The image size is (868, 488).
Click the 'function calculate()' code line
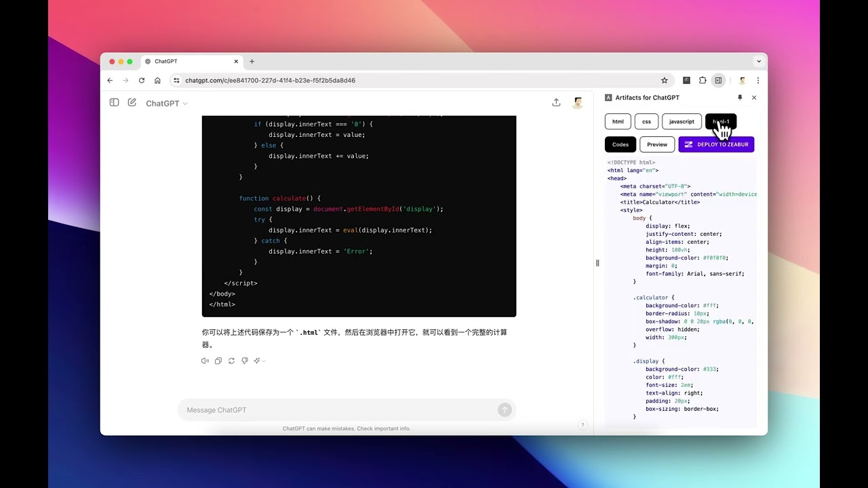coord(280,198)
